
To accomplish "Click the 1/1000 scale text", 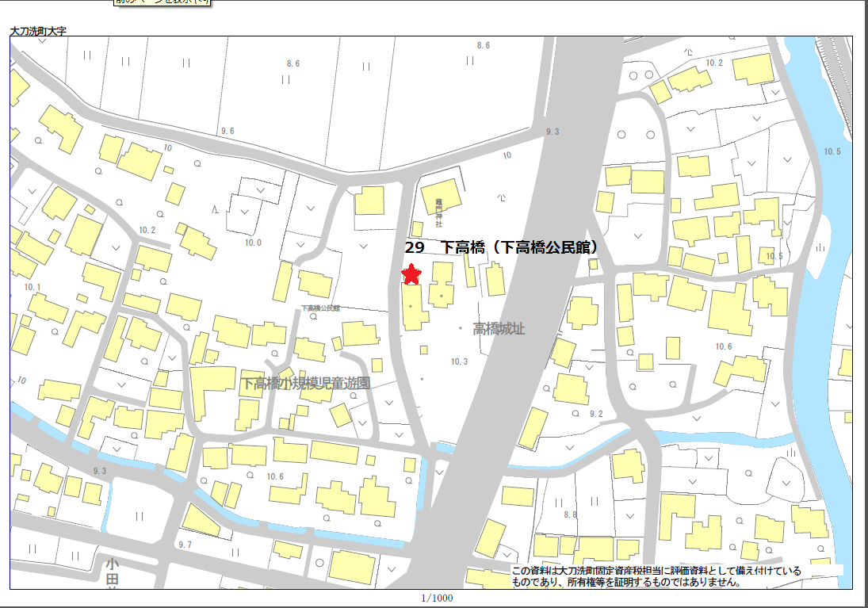I will [437, 598].
